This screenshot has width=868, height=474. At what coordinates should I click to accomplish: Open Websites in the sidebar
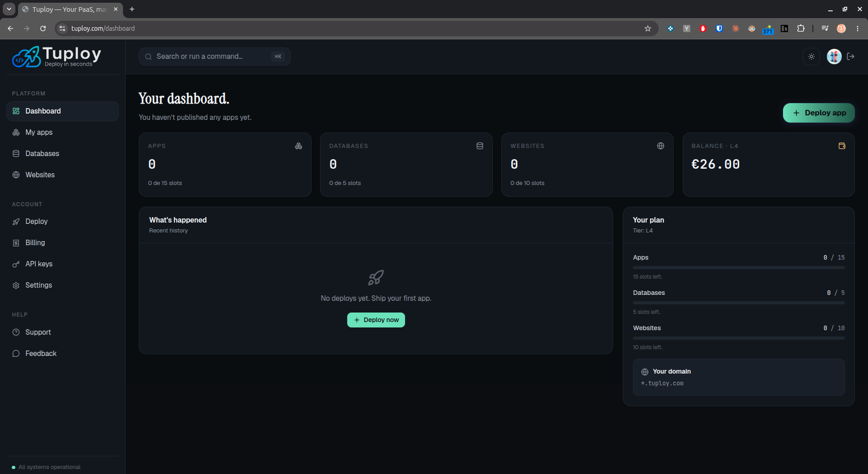click(x=62, y=175)
